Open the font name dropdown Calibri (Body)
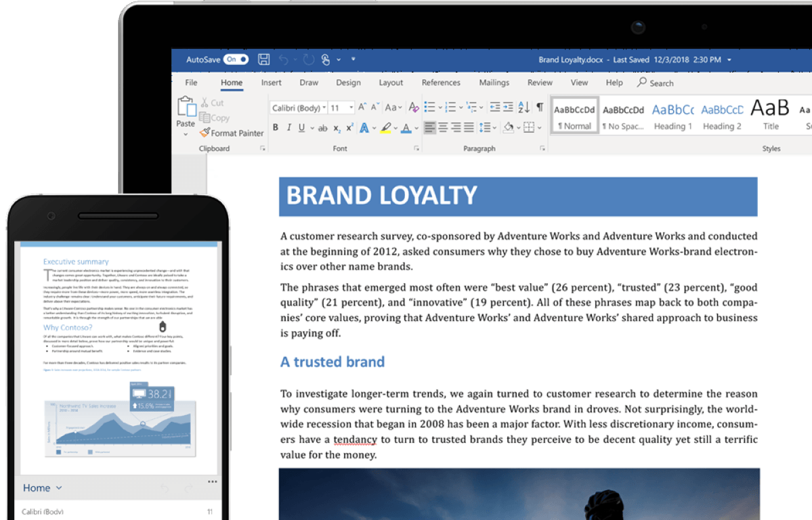 (x=298, y=108)
